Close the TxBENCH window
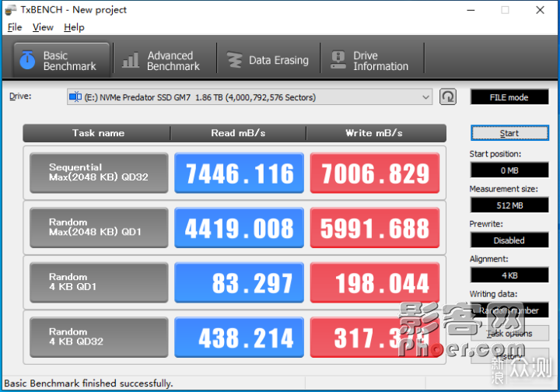 tap(540, 10)
